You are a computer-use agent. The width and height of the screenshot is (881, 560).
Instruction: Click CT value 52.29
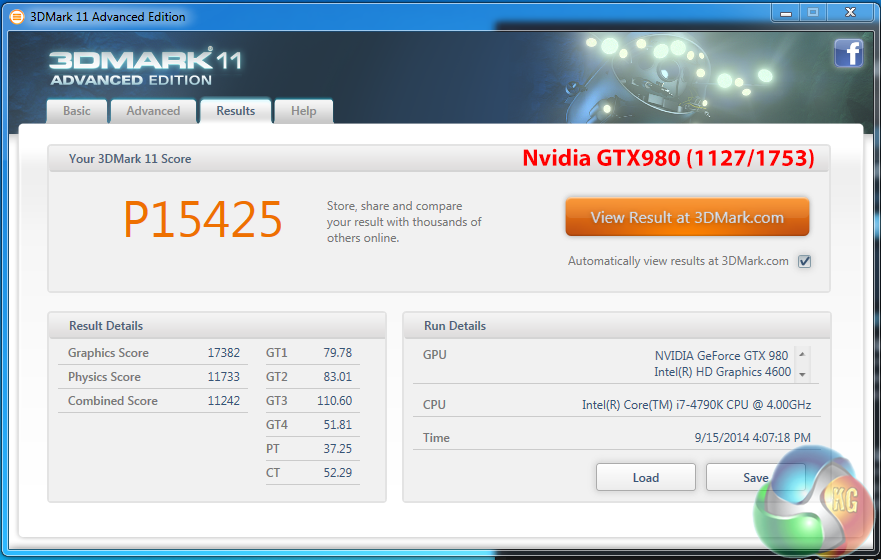[337, 473]
